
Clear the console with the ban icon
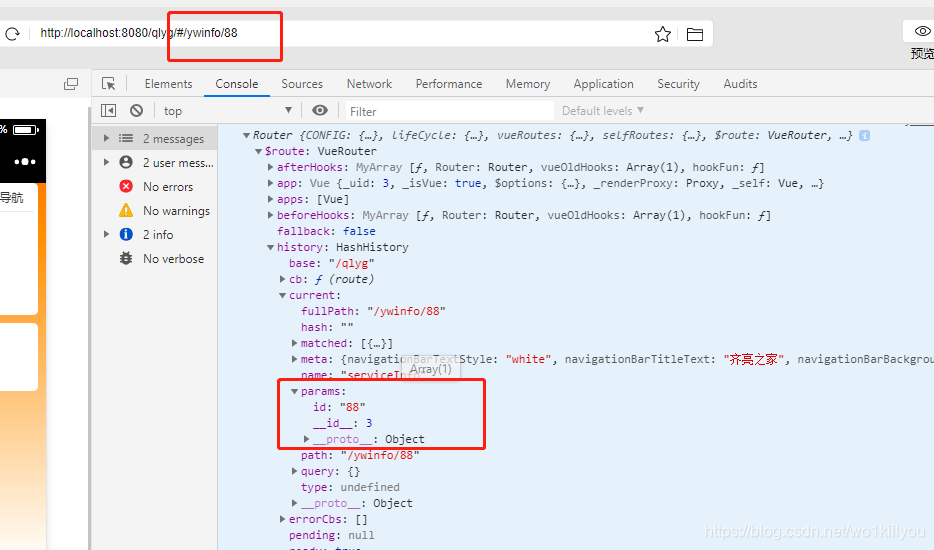[136, 110]
